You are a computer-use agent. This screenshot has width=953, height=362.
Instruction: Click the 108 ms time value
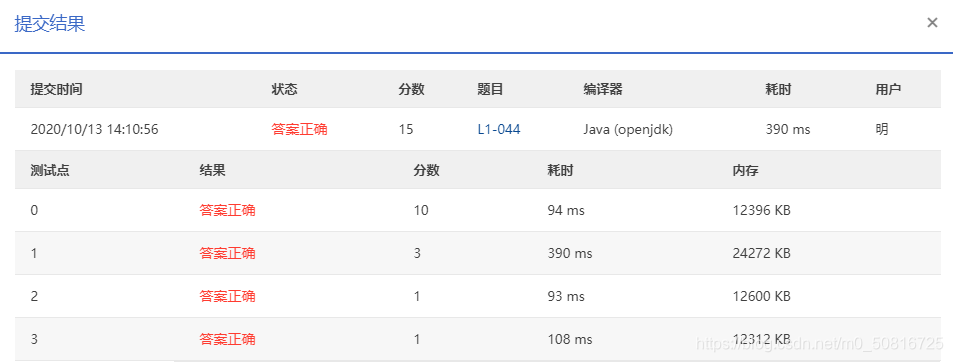coord(569,339)
